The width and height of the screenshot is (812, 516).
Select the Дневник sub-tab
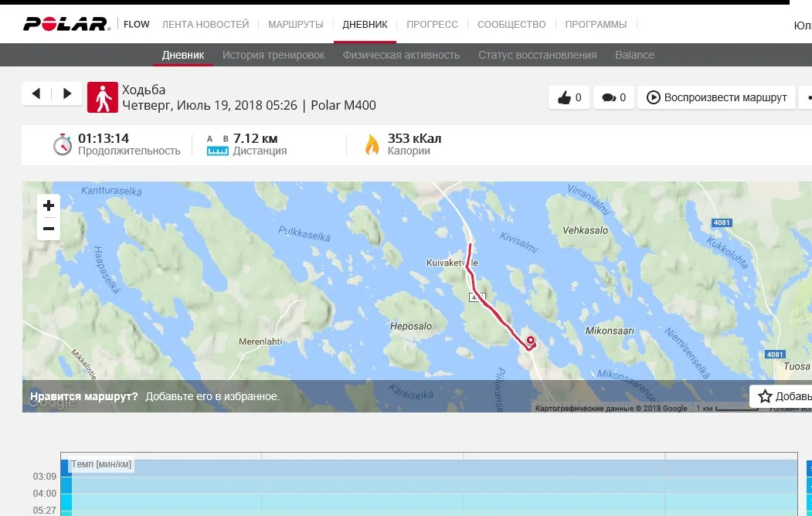[x=183, y=55]
